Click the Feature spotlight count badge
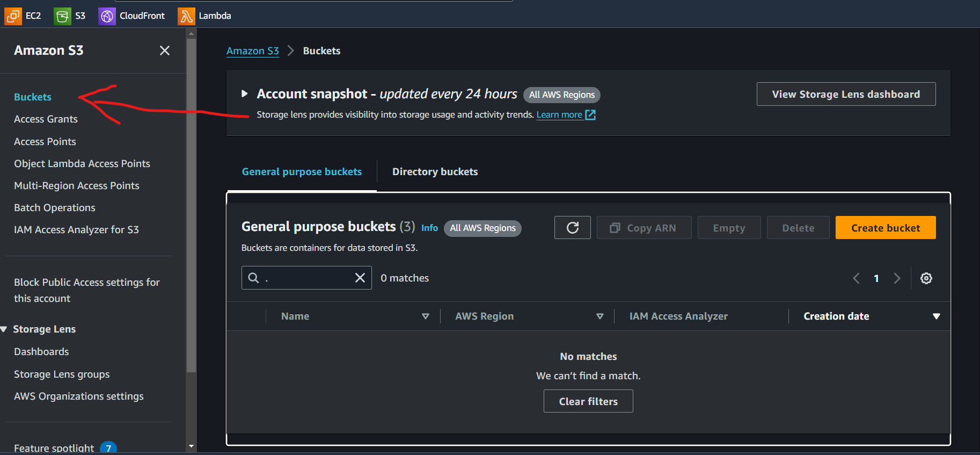This screenshot has width=980, height=455. [x=108, y=448]
